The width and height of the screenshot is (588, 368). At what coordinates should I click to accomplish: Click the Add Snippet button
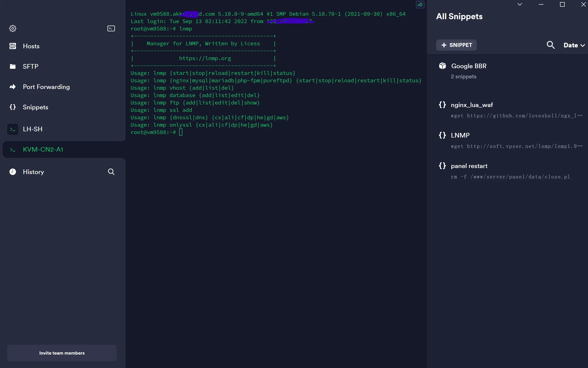click(456, 45)
